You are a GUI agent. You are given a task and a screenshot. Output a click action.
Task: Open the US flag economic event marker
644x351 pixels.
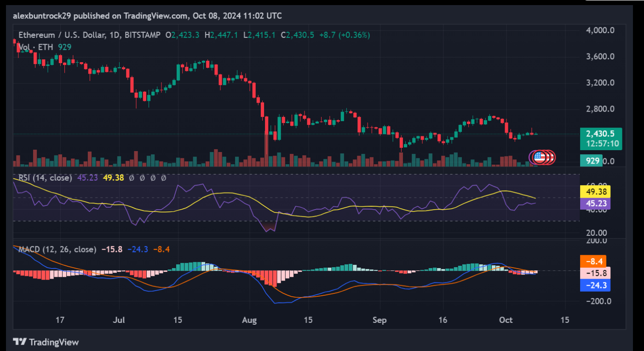coord(539,158)
